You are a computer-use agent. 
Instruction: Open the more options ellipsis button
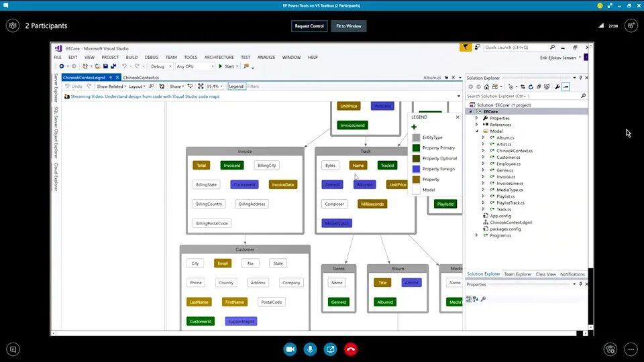coord(631,349)
